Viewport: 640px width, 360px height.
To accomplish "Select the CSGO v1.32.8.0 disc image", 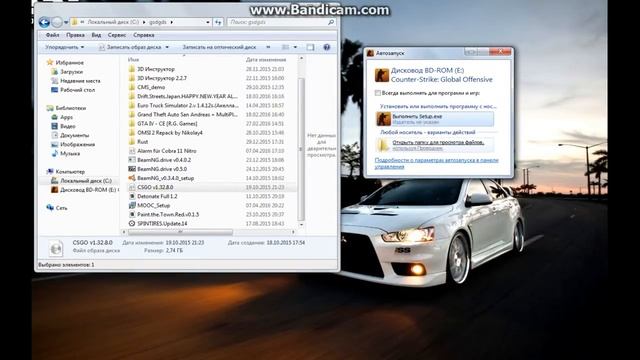I will coord(155,187).
